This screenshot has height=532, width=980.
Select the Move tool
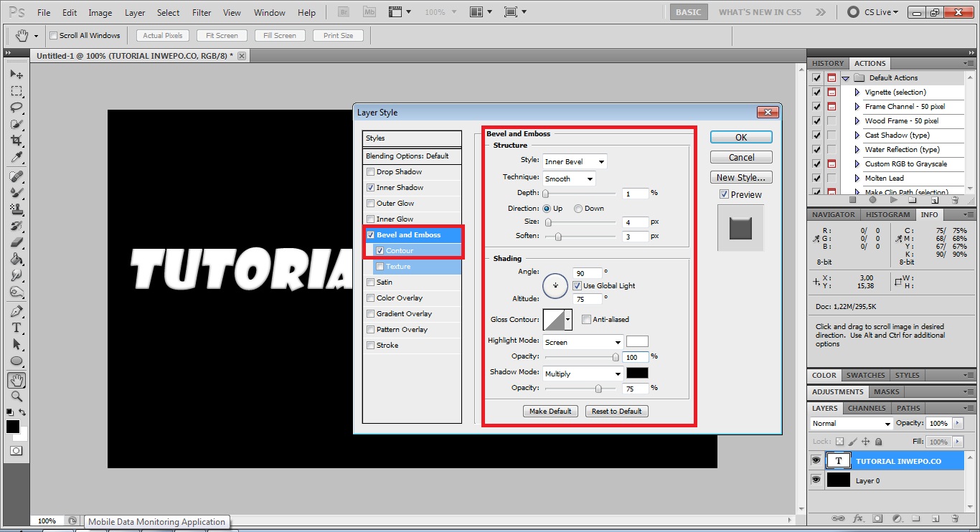(x=16, y=75)
